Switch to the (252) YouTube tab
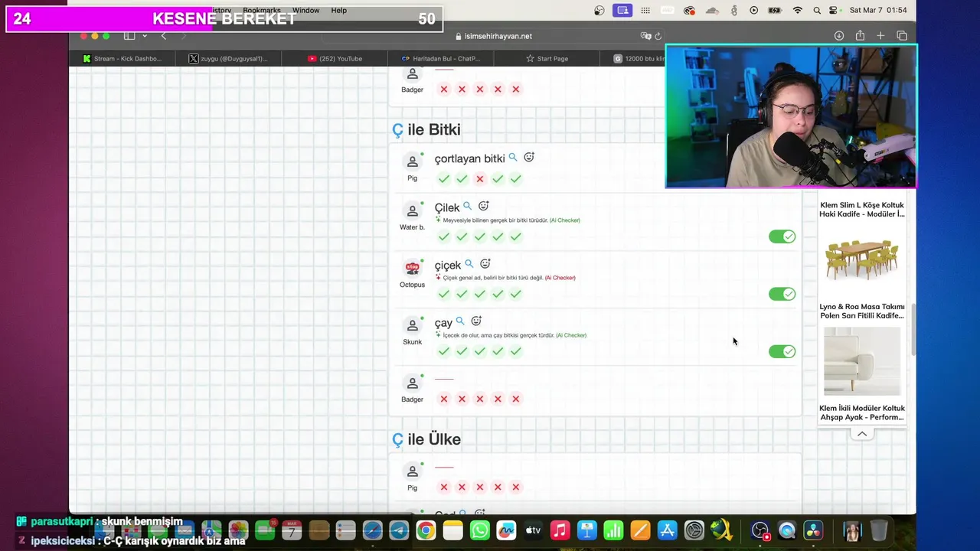980x551 pixels. [x=335, y=58]
